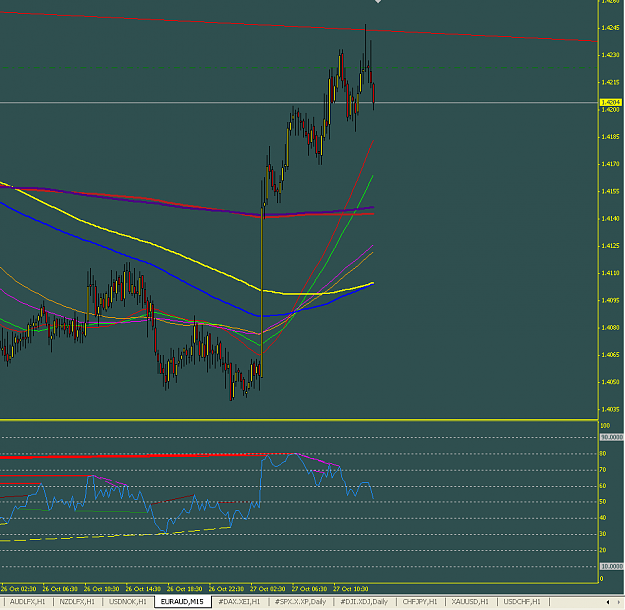The image size is (625, 610).
Task: Click the 1.4080 price scale label
Action: (611, 327)
